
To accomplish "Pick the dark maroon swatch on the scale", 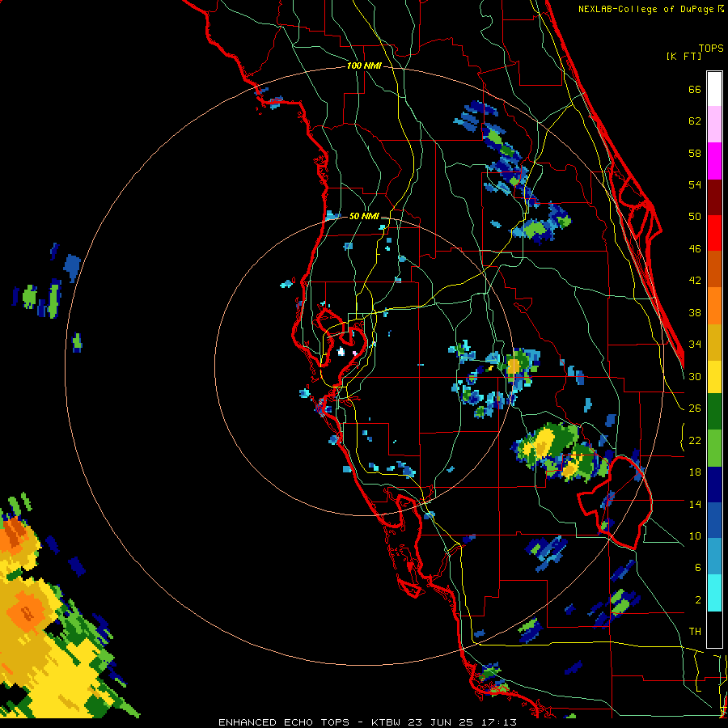I will 714,197.
